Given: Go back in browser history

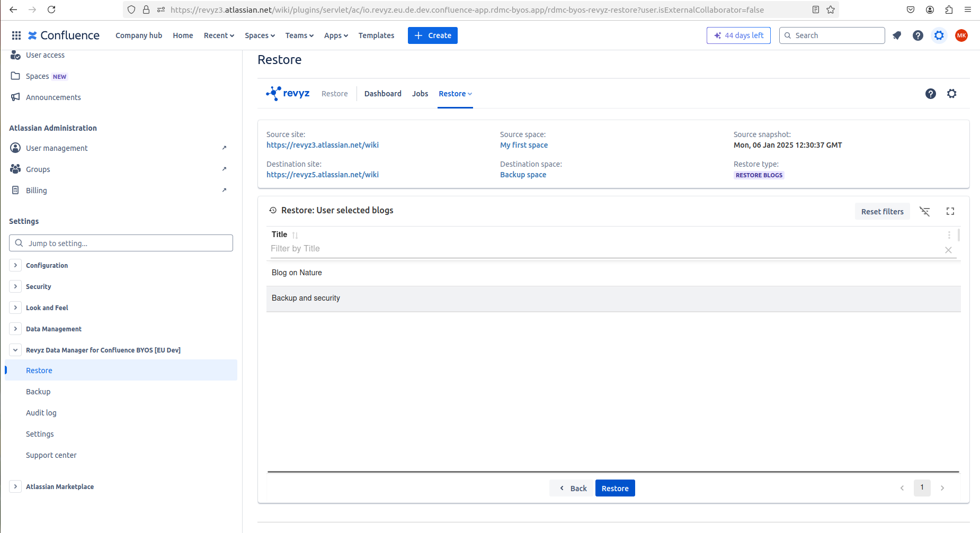Looking at the screenshot, I should [13, 10].
